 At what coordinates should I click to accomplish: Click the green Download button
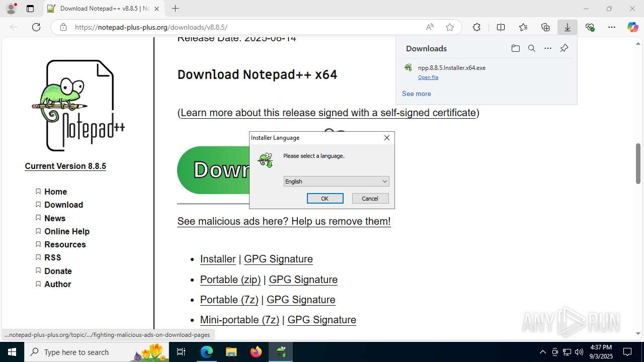213,170
